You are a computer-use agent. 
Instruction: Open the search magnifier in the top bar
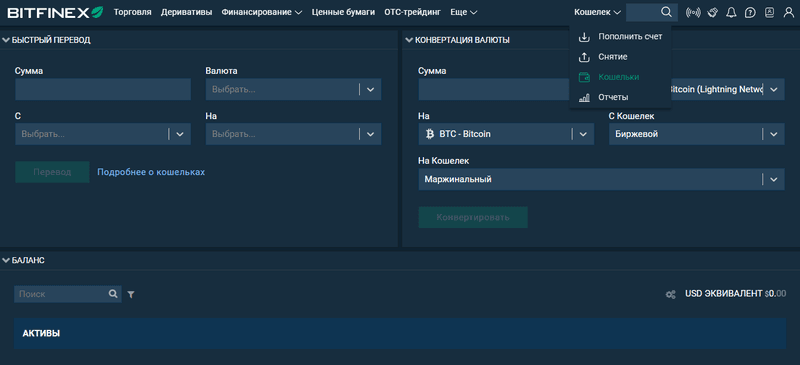pos(666,12)
